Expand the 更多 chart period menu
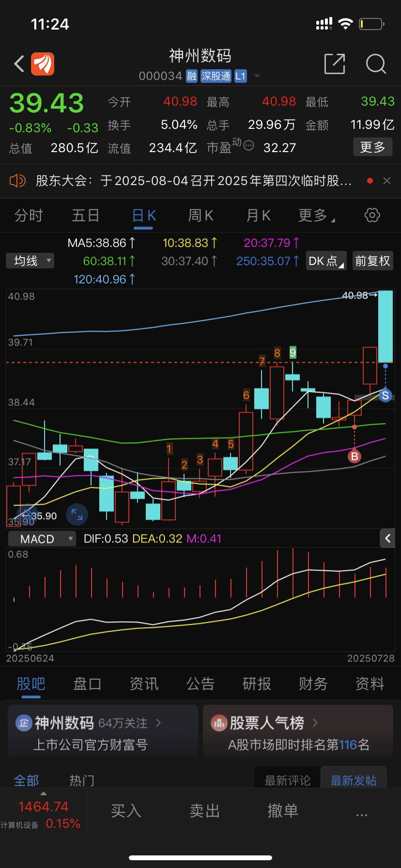Image resolution: width=401 pixels, height=868 pixels. [x=317, y=215]
